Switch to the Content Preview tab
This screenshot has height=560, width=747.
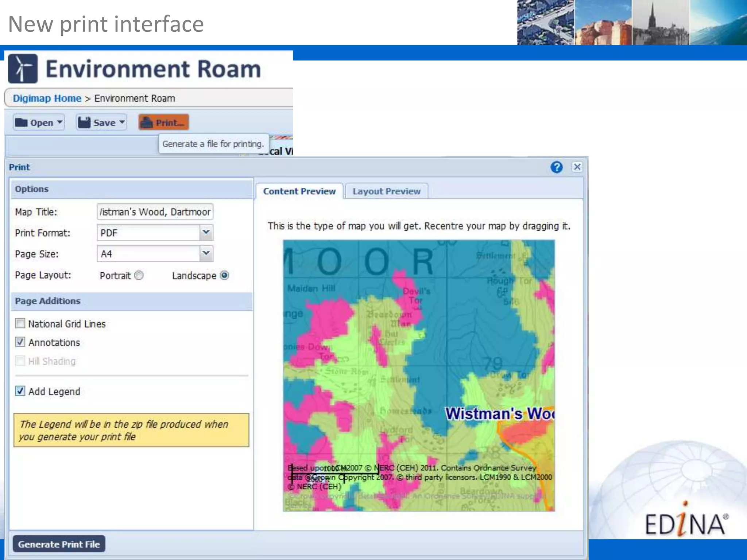(x=299, y=191)
